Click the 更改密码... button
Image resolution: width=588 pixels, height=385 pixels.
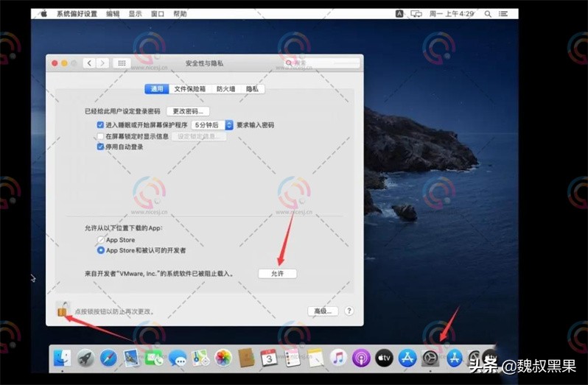[188, 111]
